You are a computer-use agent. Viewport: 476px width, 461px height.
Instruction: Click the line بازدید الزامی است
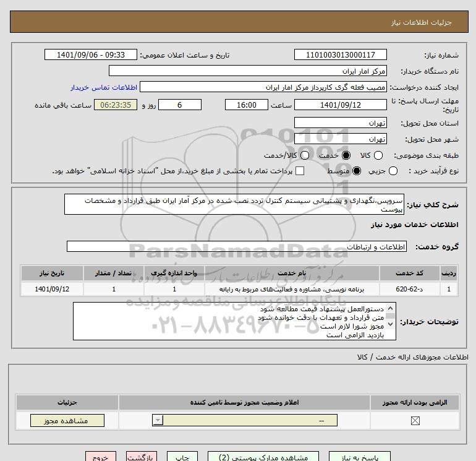coord(355,335)
